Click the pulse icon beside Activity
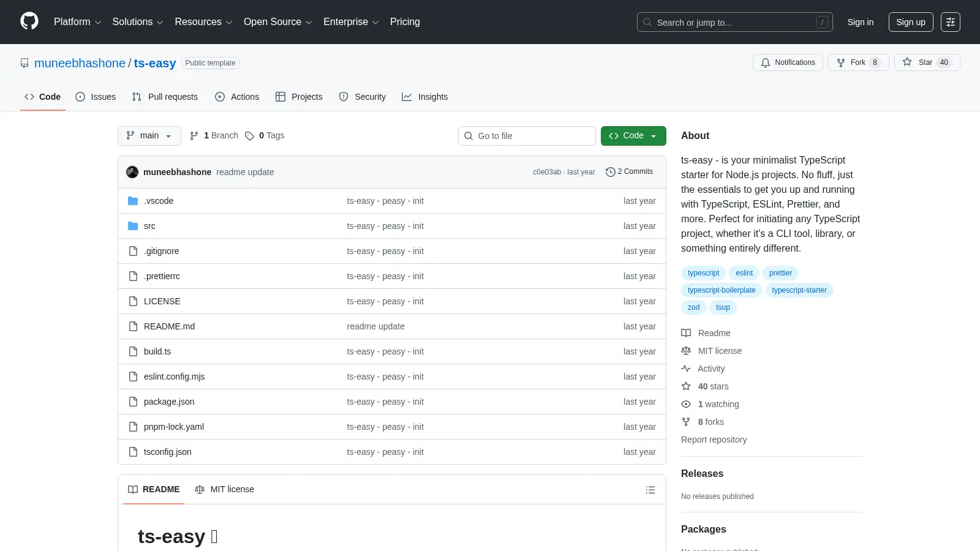Viewport: 980px width, 551px height. tap(686, 369)
